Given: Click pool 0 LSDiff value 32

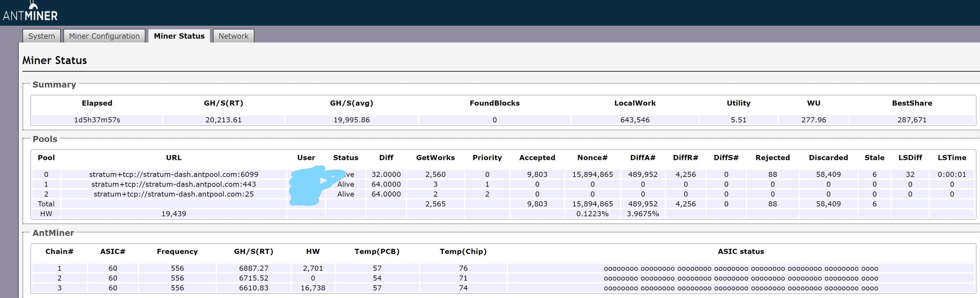Looking at the screenshot, I should click(910, 174).
